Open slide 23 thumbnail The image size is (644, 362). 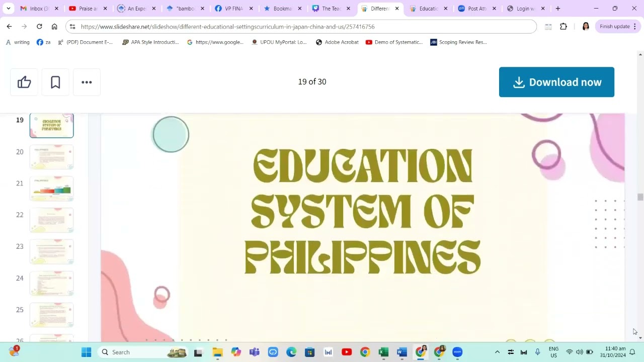click(51, 252)
